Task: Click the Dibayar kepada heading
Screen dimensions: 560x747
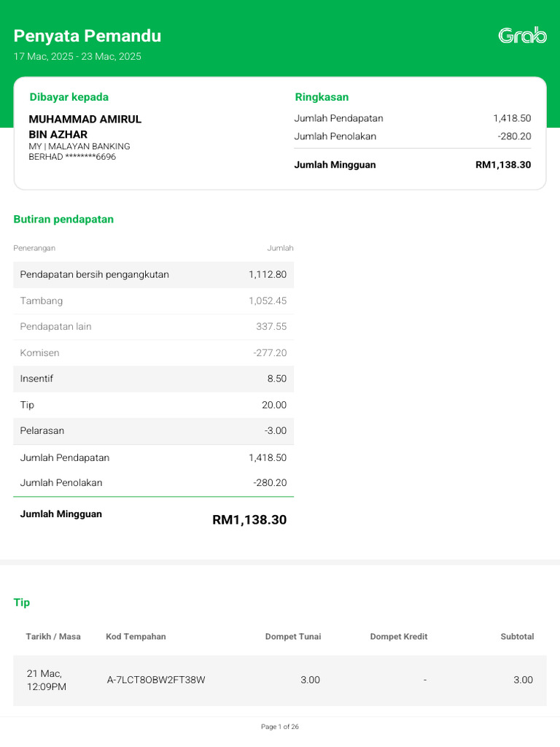Action: pos(69,97)
